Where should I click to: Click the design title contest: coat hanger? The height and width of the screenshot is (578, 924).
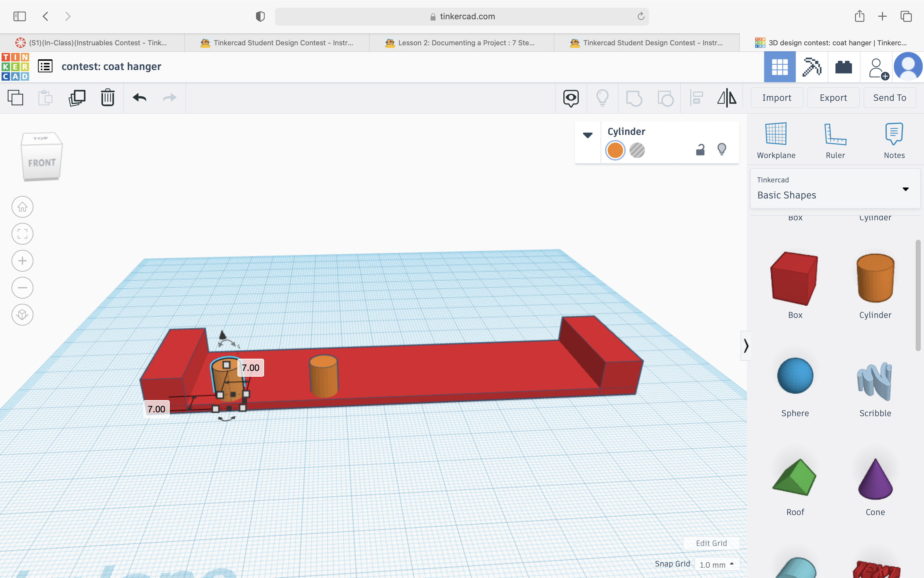[111, 66]
